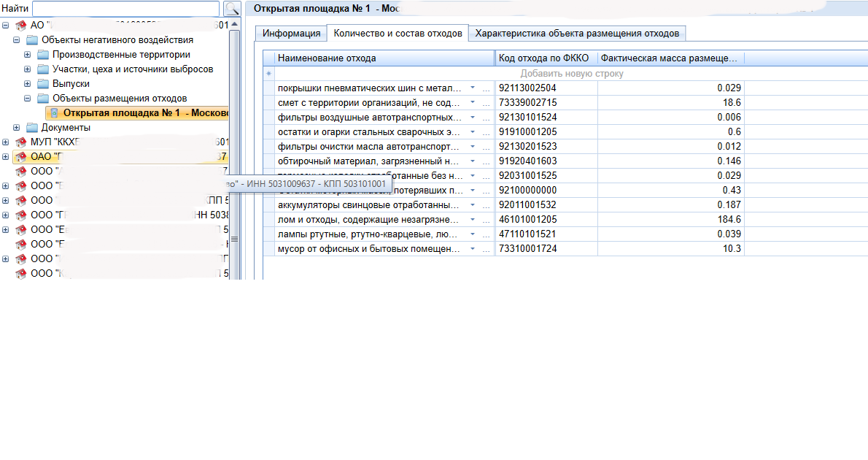
Task: Open dropdown in мусор от офисных row
Action: coord(472,248)
